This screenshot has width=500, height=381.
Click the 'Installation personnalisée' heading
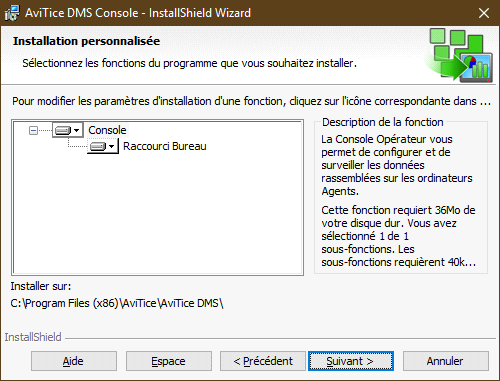(86, 41)
